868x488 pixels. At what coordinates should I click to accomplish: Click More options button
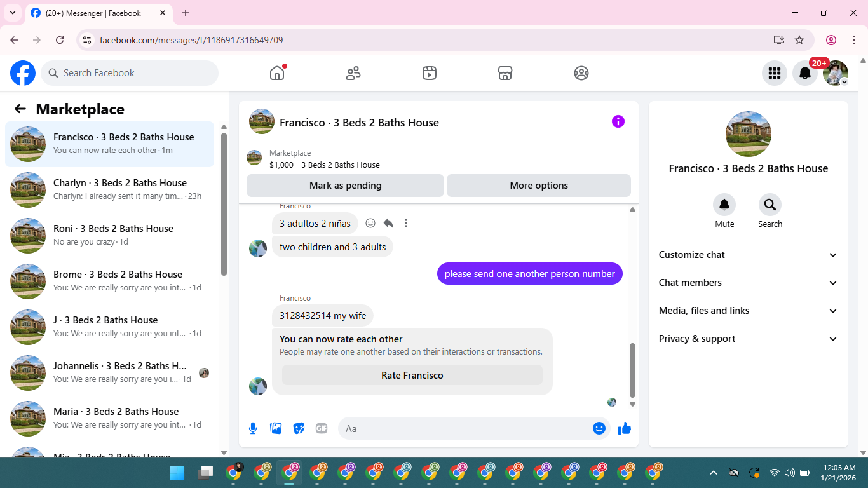point(539,186)
